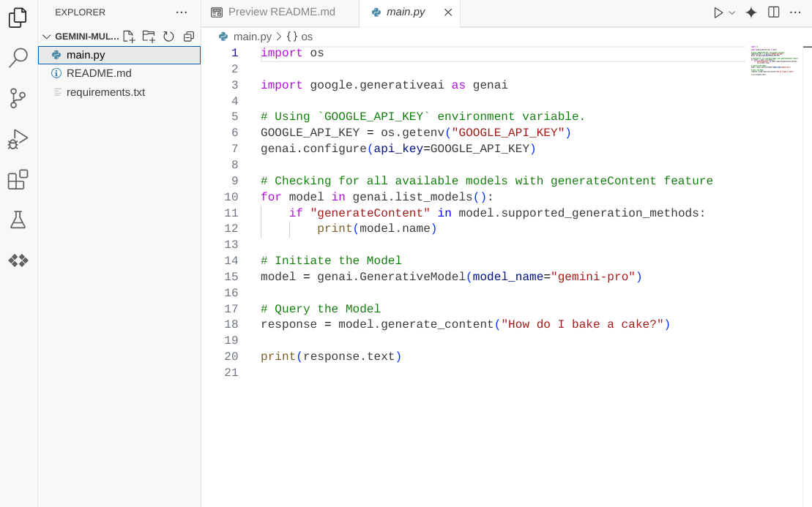Collapse the GEMINI-MUL... project folder
Image resolution: width=812 pixels, height=507 pixels.
[x=47, y=37]
